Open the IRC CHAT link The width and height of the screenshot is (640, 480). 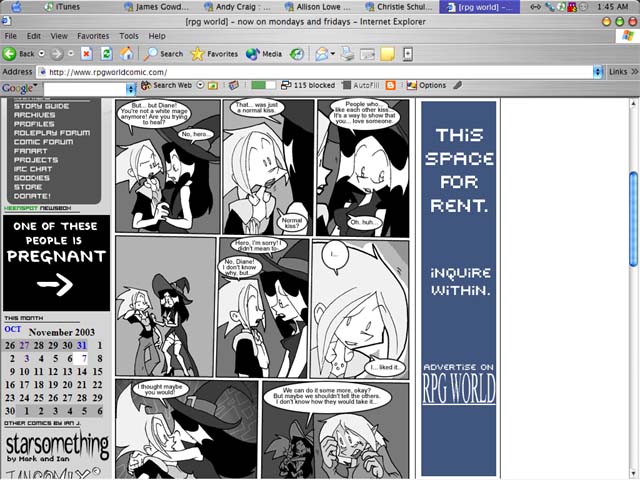pyautogui.click(x=33, y=169)
